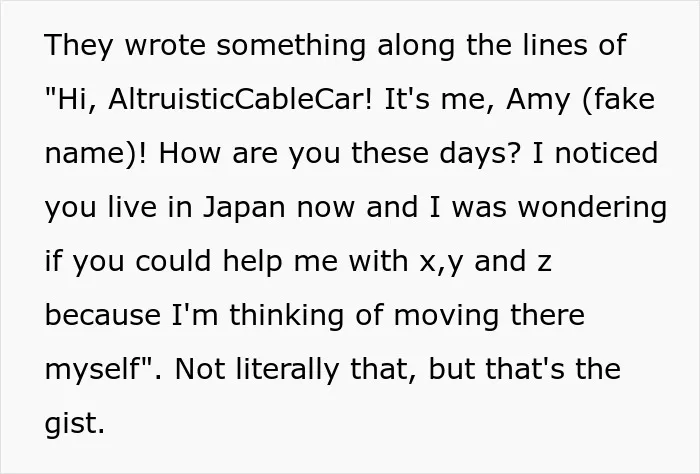700x474 pixels.
Task: Click the name "Amy" in the message
Action: [x=538, y=101]
